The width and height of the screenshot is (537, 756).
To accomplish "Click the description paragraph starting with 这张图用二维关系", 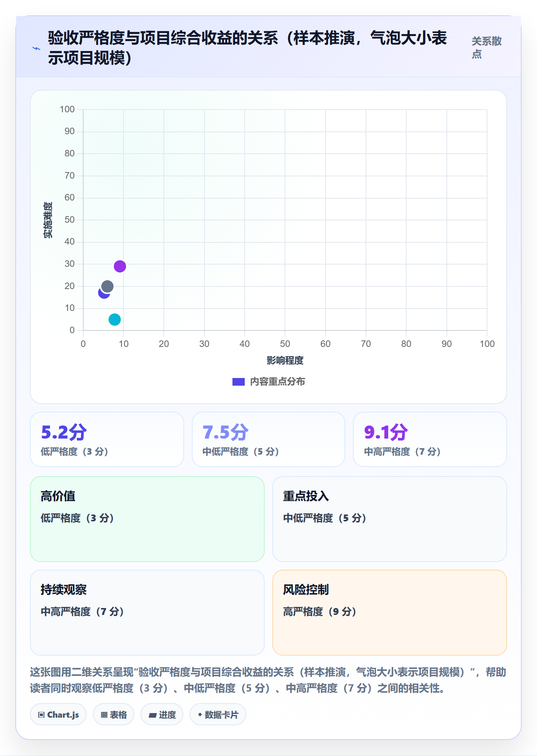I will pos(268,680).
